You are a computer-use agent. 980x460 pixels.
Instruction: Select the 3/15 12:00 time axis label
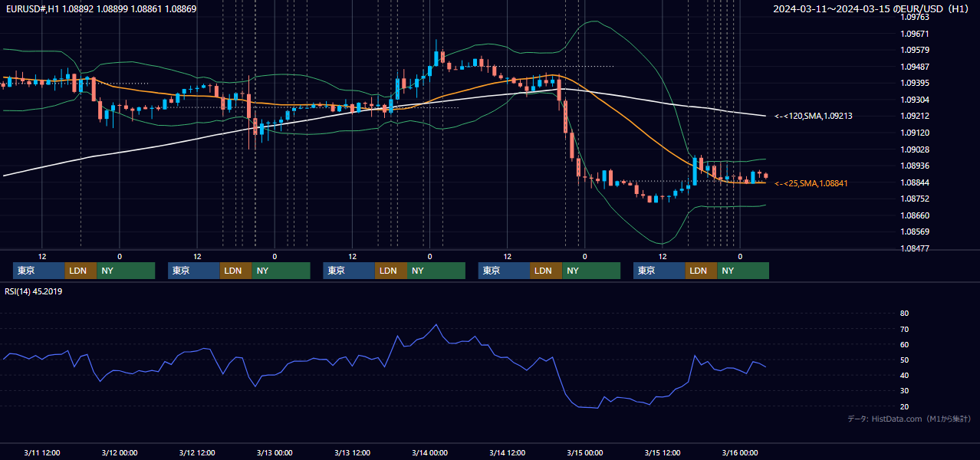click(663, 452)
